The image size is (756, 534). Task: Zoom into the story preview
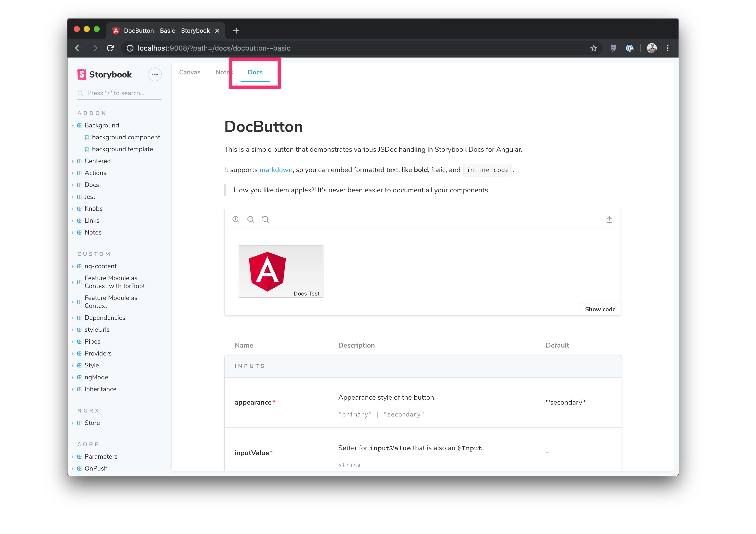pyautogui.click(x=236, y=219)
